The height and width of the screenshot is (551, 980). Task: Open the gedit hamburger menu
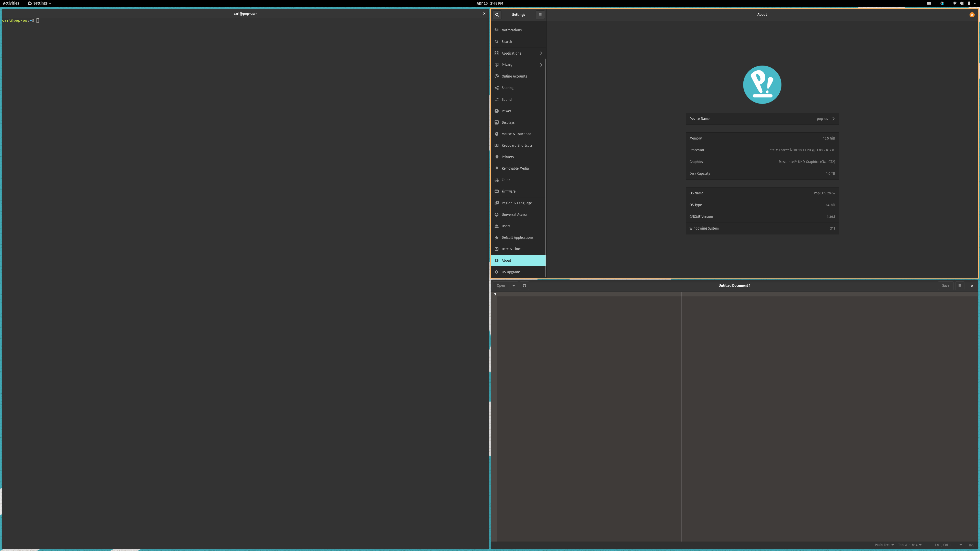pos(960,285)
